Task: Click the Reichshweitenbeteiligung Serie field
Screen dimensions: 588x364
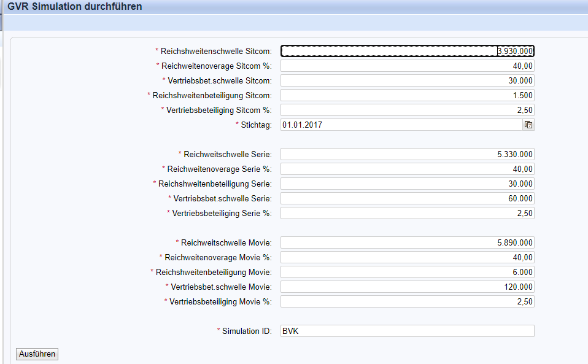Action: [x=408, y=184]
